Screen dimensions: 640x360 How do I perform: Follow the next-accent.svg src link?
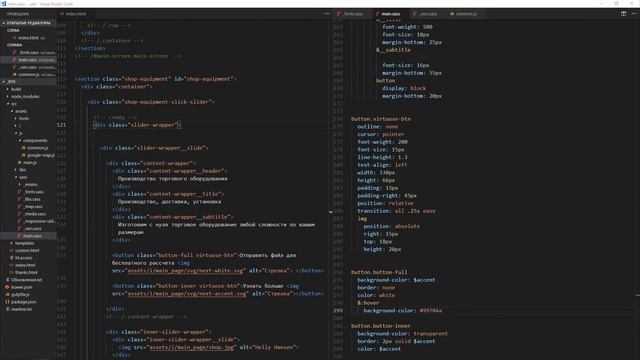click(x=187, y=294)
